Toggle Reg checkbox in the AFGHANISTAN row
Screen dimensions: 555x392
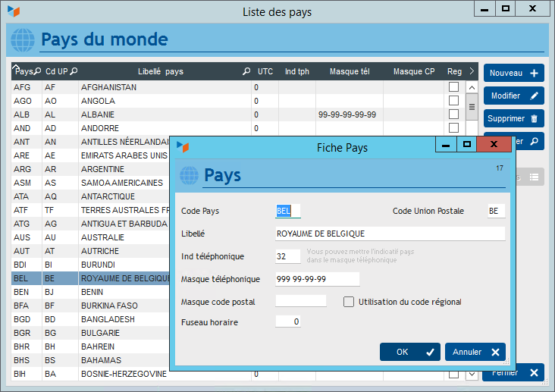(453, 87)
